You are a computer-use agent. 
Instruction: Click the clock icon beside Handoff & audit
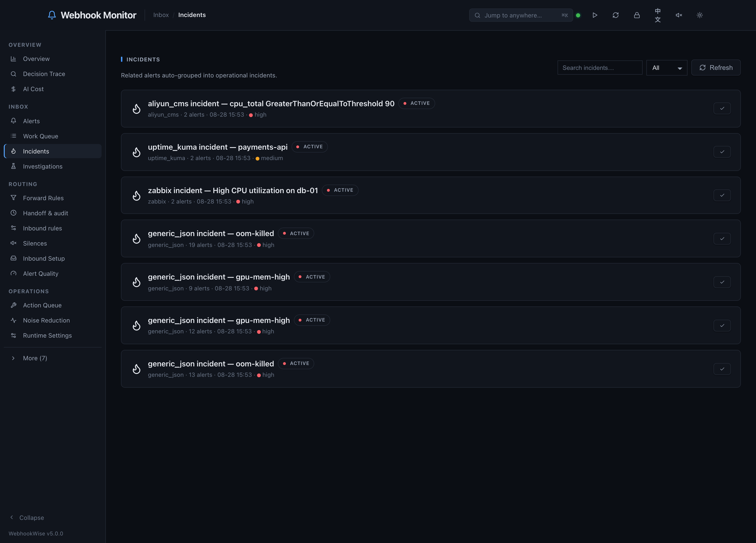tap(13, 213)
